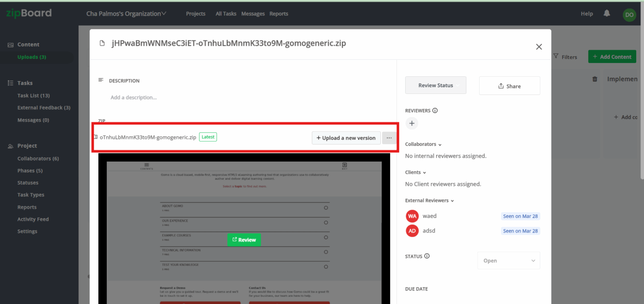Open Statuses in sidebar

pos(28,183)
